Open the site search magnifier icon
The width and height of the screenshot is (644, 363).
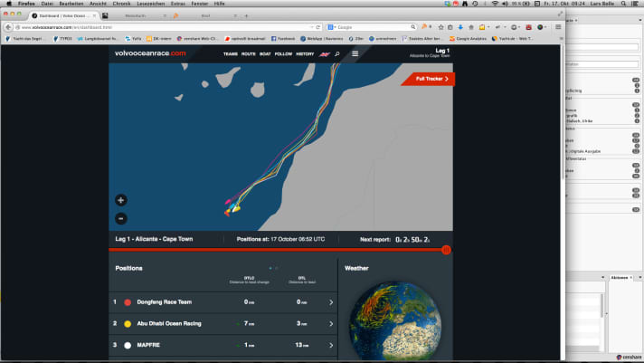(x=337, y=53)
